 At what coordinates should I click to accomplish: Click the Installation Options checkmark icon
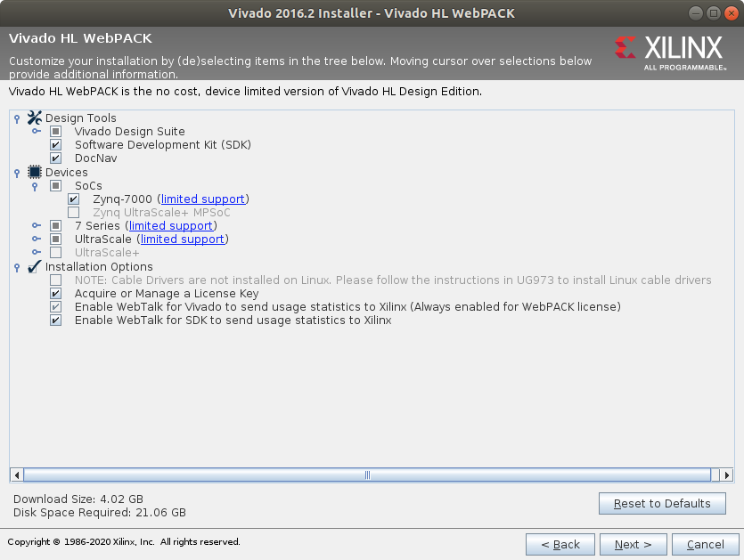(x=34, y=266)
